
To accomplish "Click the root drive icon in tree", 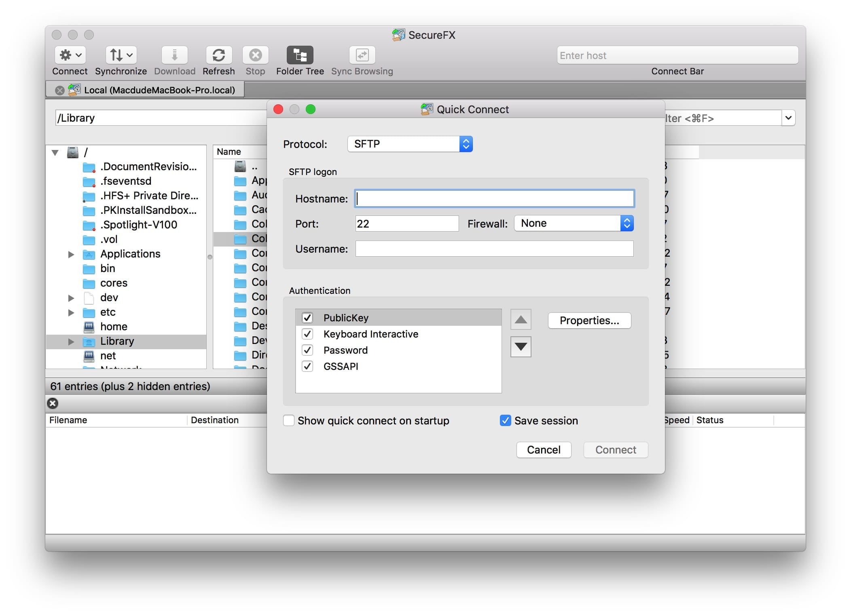I will [72, 152].
